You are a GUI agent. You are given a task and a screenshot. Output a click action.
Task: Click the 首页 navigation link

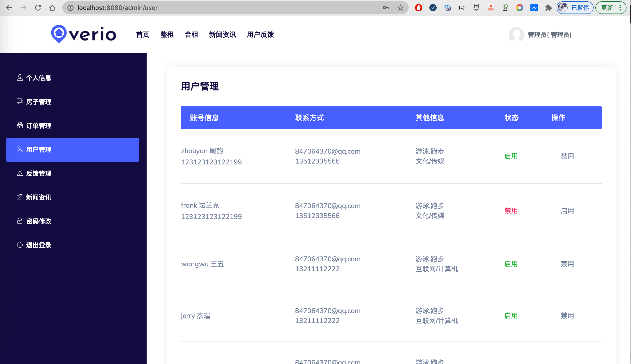[x=143, y=34]
